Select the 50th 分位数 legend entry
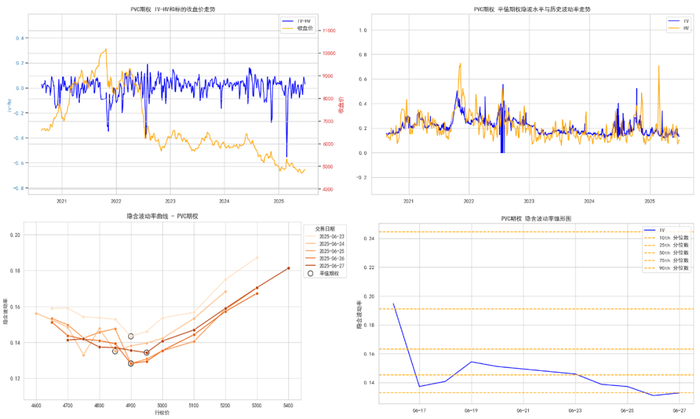Viewport: 700px width, 419px height. [667, 253]
